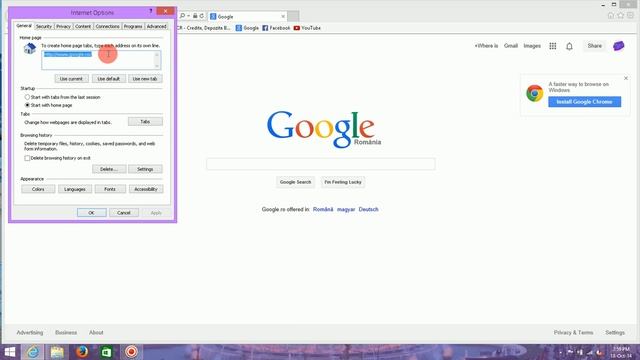Switch to the Advanced tab
The width and height of the screenshot is (640, 360).
[x=156, y=26]
